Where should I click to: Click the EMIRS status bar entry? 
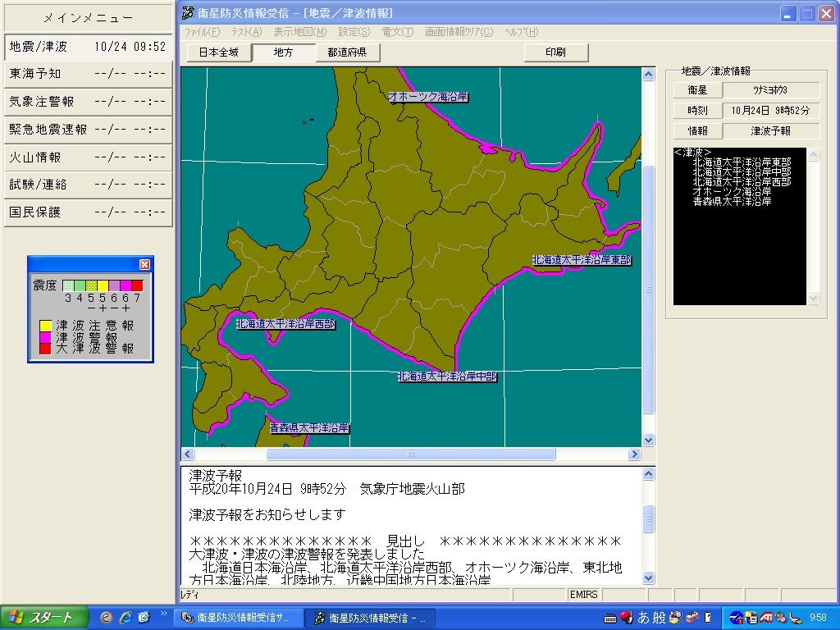click(583, 595)
